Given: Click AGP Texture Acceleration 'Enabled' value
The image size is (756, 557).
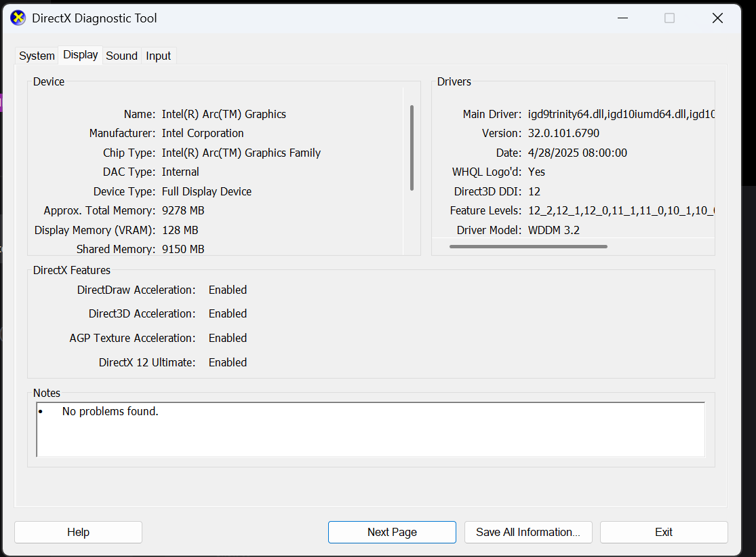Looking at the screenshot, I should (x=228, y=338).
